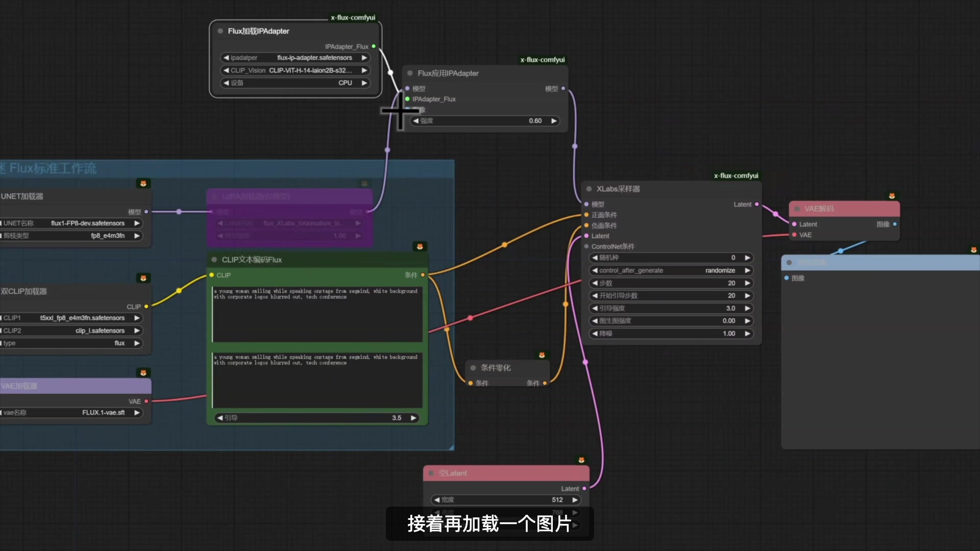980x551 pixels.
Task: Click the fox badge above the LoRA loader node
Action: (364, 184)
